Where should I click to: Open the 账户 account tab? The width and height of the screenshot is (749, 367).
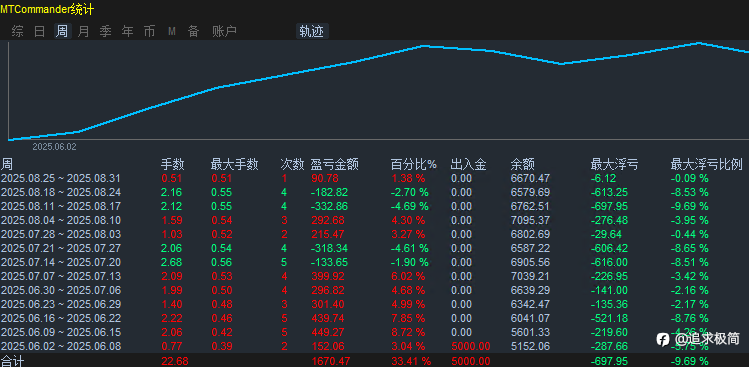[x=225, y=32]
